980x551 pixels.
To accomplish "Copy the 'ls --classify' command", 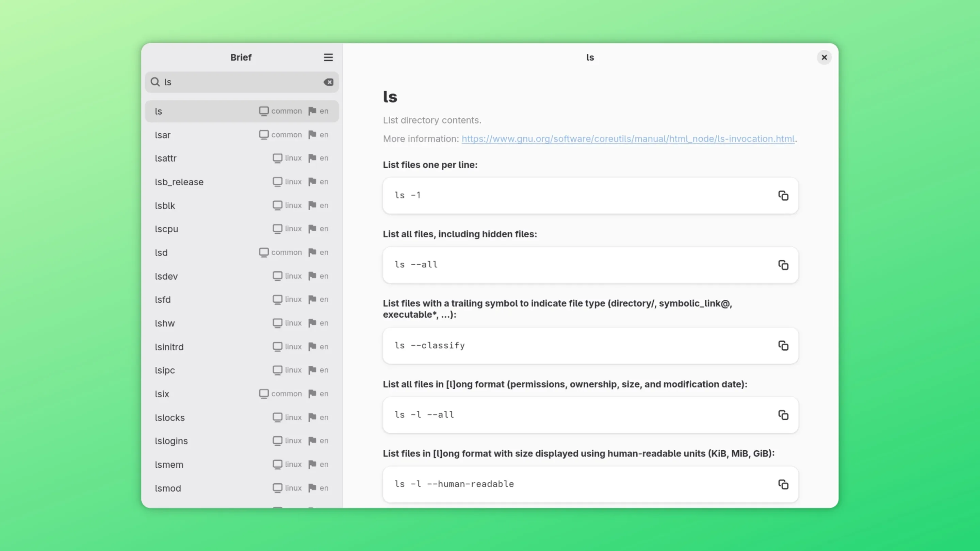I will click(x=783, y=346).
